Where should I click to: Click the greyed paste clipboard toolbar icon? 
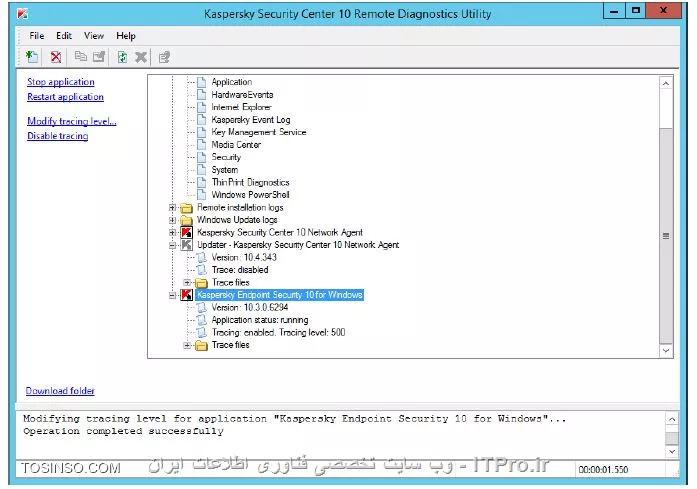pos(99,56)
